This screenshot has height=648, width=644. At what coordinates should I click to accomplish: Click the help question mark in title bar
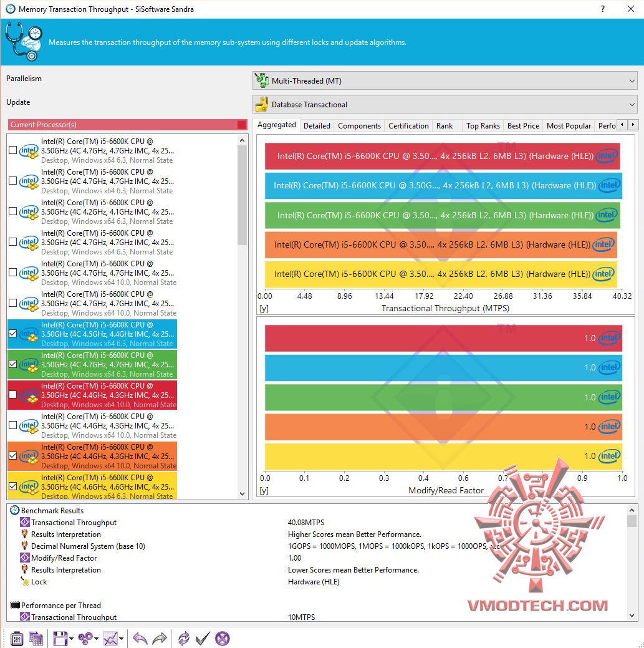point(603,9)
